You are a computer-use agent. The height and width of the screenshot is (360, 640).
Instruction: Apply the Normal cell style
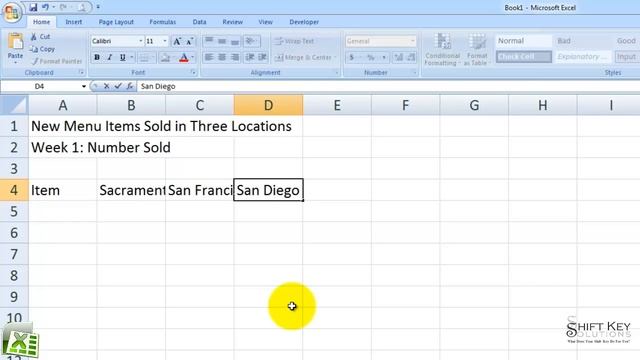(x=524, y=41)
